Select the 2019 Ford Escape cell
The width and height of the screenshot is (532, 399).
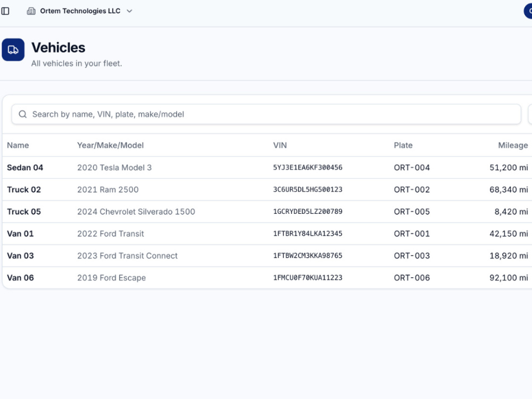point(111,278)
